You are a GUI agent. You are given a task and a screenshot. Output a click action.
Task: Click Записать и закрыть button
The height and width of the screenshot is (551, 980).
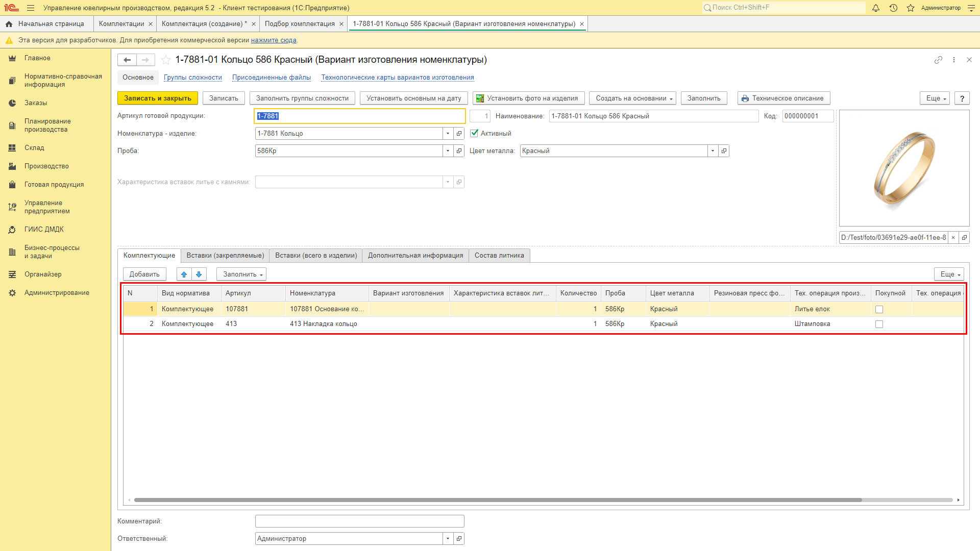coord(158,98)
